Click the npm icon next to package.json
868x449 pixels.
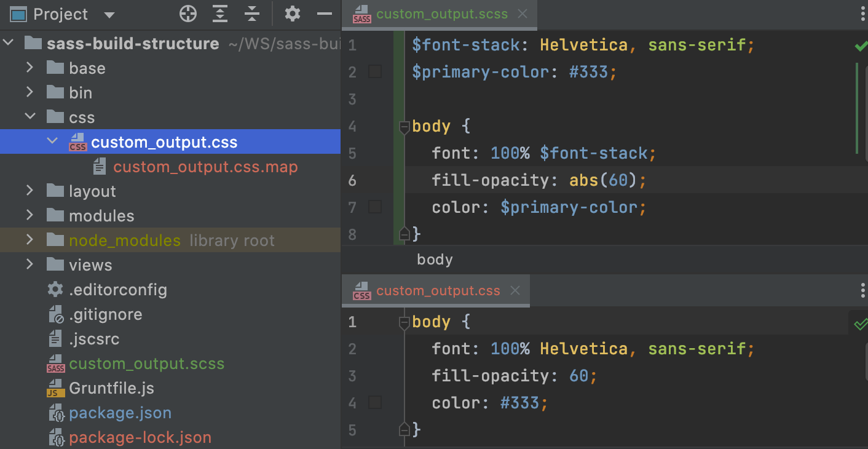tap(55, 413)
